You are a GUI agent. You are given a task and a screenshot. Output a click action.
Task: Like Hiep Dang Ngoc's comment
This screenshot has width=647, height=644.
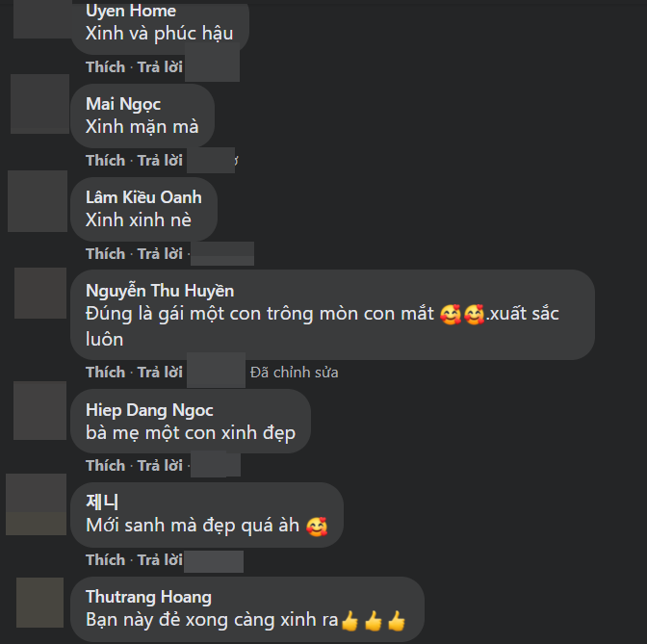point(105,465)
